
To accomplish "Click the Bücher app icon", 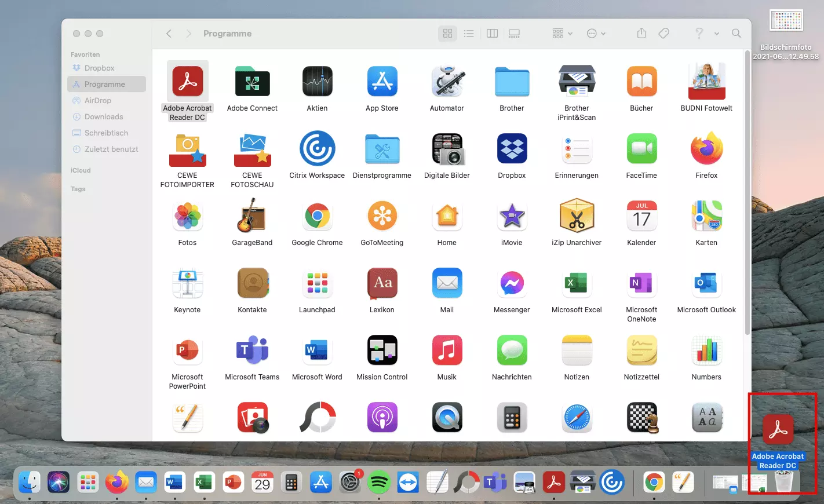I will (641, 82).
